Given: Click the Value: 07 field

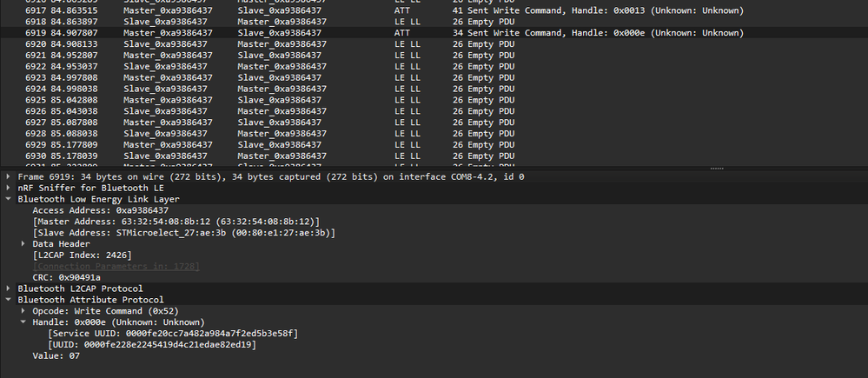Looking at the screenshot, I should click(56, 356).
